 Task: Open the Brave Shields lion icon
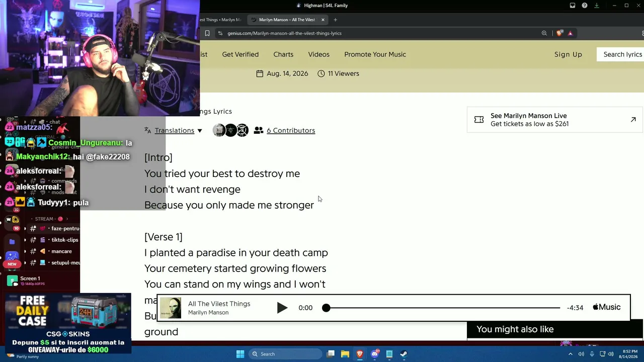559,33
